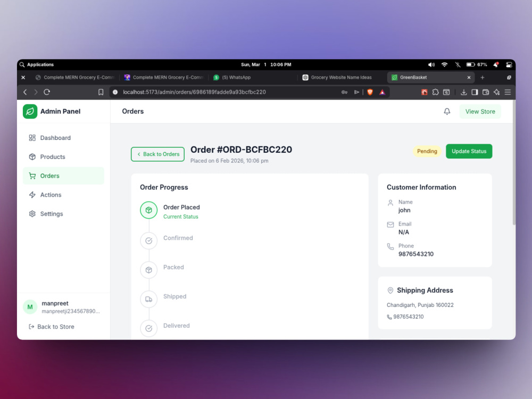Click the Current Status label
Screen dimensions: 532x399
[181, 217]
